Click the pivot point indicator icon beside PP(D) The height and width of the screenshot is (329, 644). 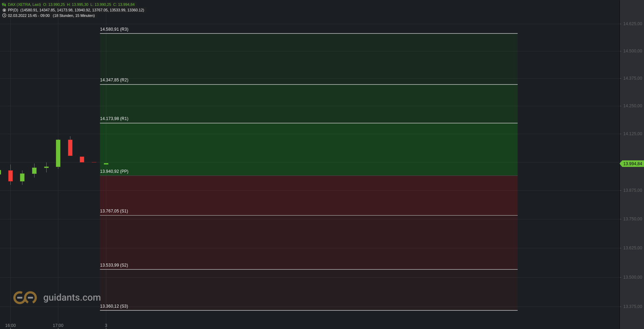[4, 10]
